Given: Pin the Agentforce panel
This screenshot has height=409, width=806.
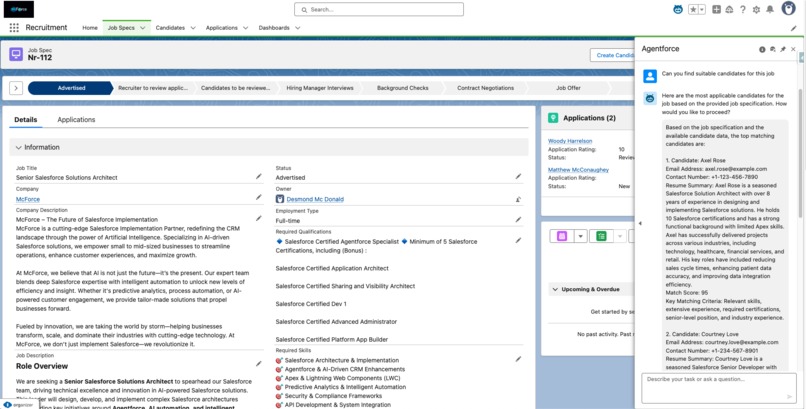Looking at the screenshot, I should click(x=783, y=49).
